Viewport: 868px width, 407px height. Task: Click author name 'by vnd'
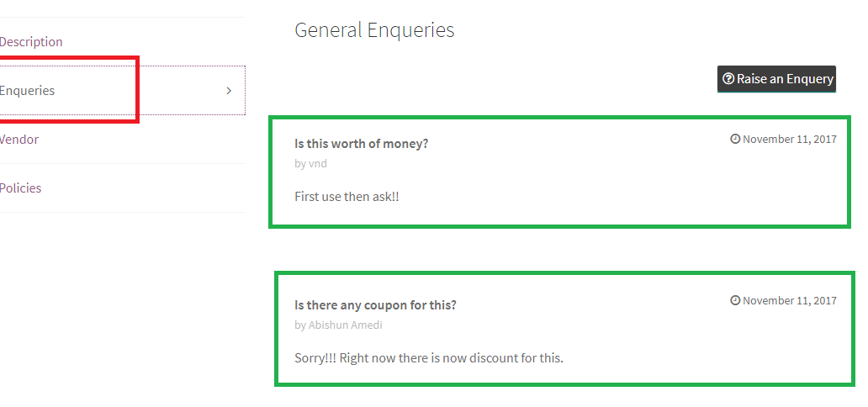coord(310,163)
